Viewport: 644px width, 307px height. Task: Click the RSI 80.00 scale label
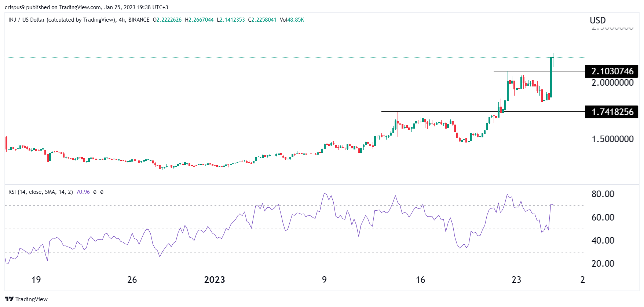coord(603,194)
